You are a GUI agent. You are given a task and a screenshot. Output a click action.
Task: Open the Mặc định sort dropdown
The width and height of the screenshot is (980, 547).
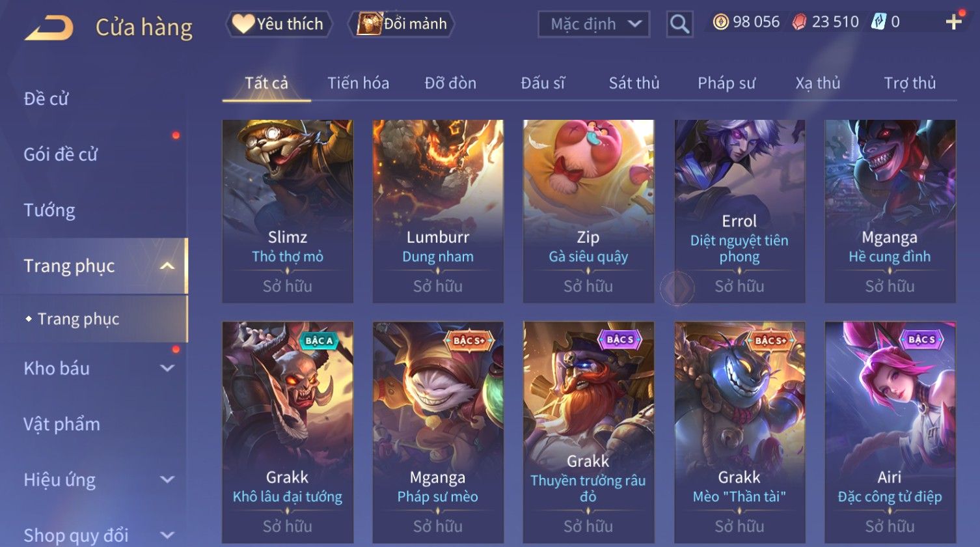click(x=593, y=24)
